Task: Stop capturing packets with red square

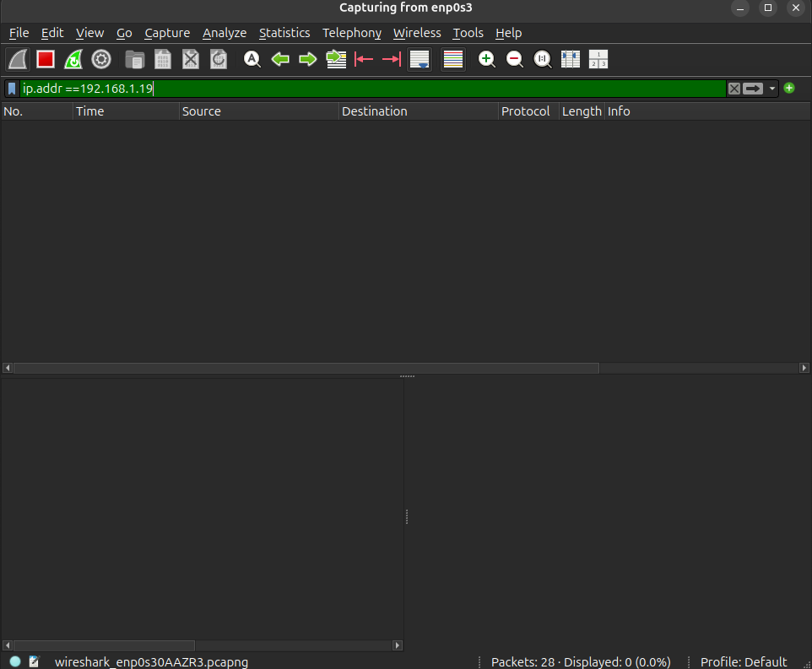Action: pyautogui.click(x=46, y=60)
